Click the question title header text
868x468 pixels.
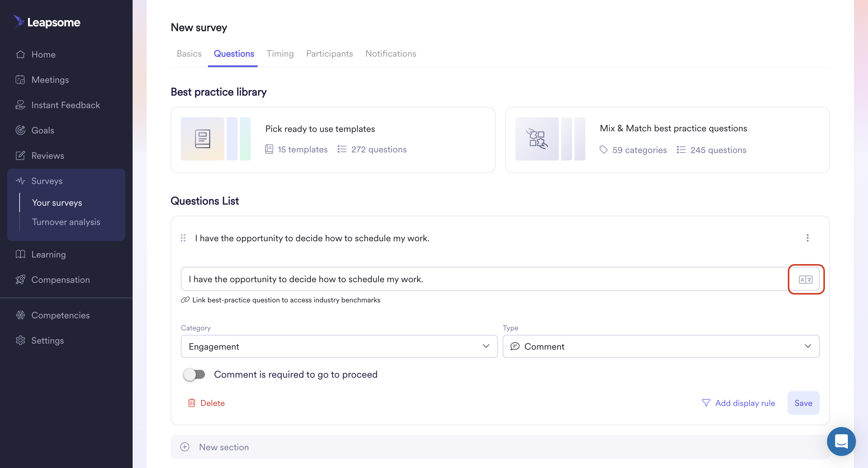click(x=312, y=238)
